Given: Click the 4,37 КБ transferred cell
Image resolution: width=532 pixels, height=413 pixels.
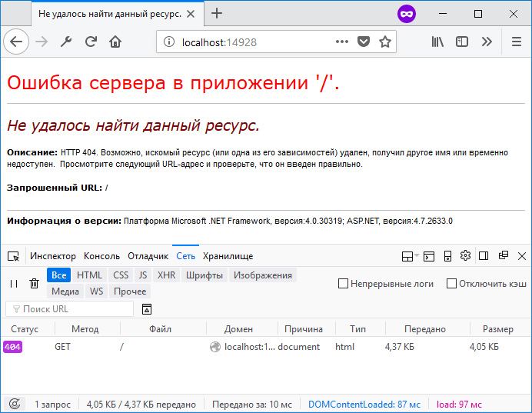Looking at the screenshot, I should (399, 347).
